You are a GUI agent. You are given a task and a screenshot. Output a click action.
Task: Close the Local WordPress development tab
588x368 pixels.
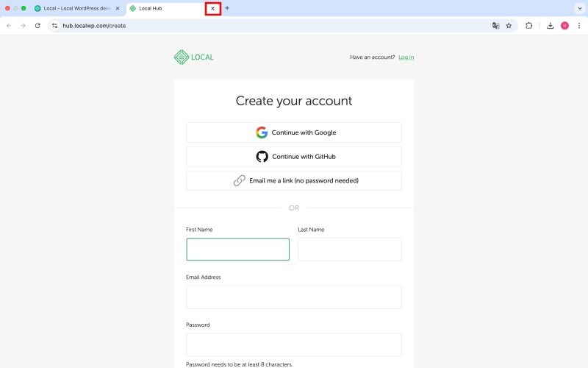(118, 8)
